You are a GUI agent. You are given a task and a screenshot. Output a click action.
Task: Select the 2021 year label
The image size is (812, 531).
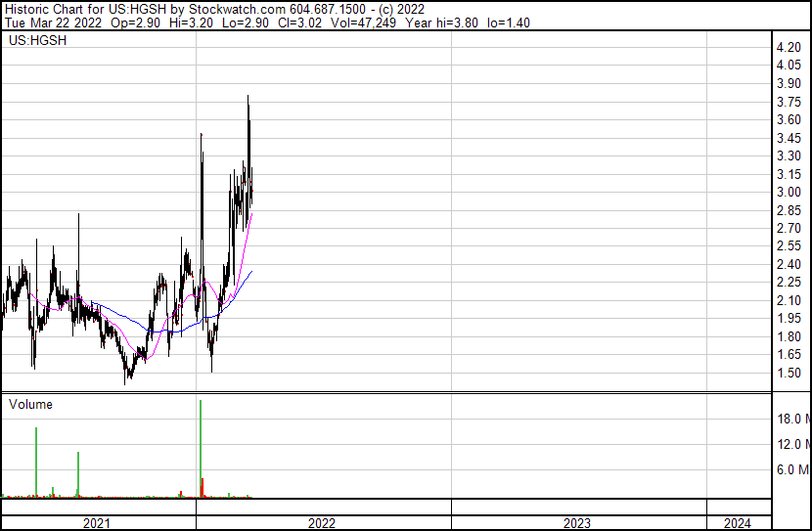click(x=96, y=523)
